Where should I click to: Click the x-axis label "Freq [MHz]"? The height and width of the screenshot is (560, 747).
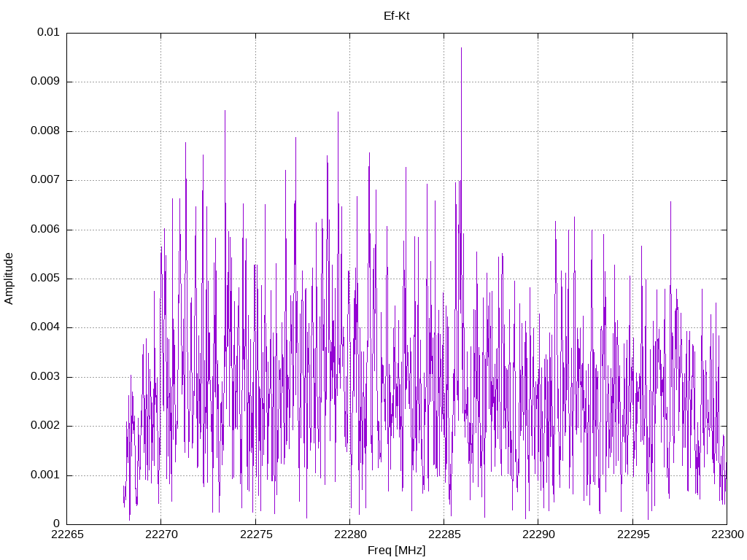point(396,551)
